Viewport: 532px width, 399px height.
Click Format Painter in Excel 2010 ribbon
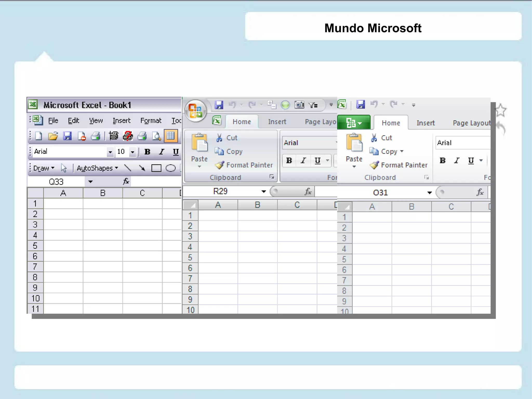(x=399, y=165)
